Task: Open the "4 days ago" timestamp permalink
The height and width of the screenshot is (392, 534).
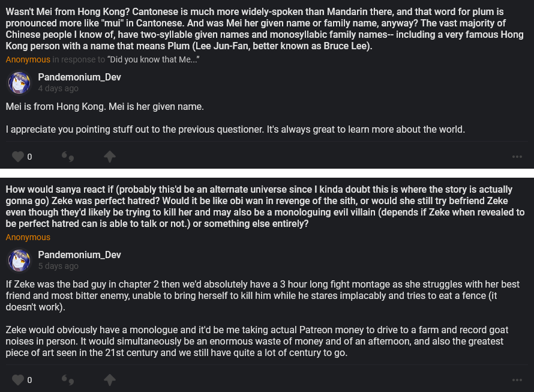Action: point(58,88)
